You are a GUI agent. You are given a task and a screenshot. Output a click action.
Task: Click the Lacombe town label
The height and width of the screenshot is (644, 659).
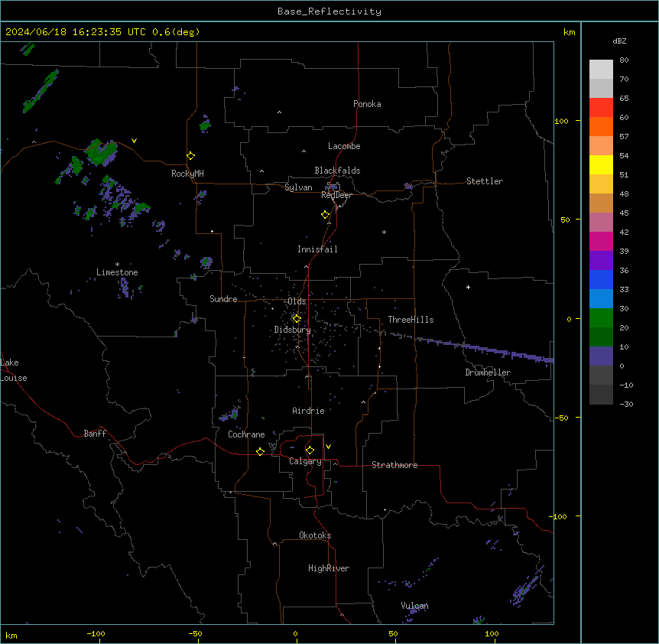tap(344, 146)
